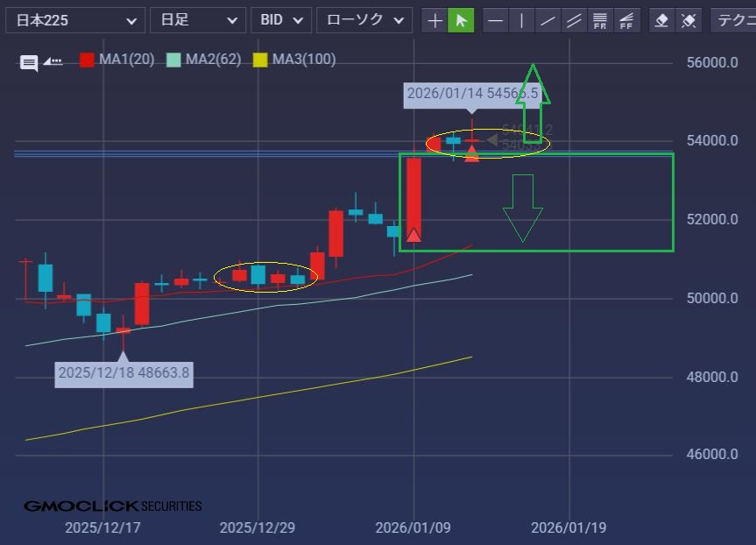Select the crosshair cursor tool
This screenshot has height=545, width=756.
435,20
